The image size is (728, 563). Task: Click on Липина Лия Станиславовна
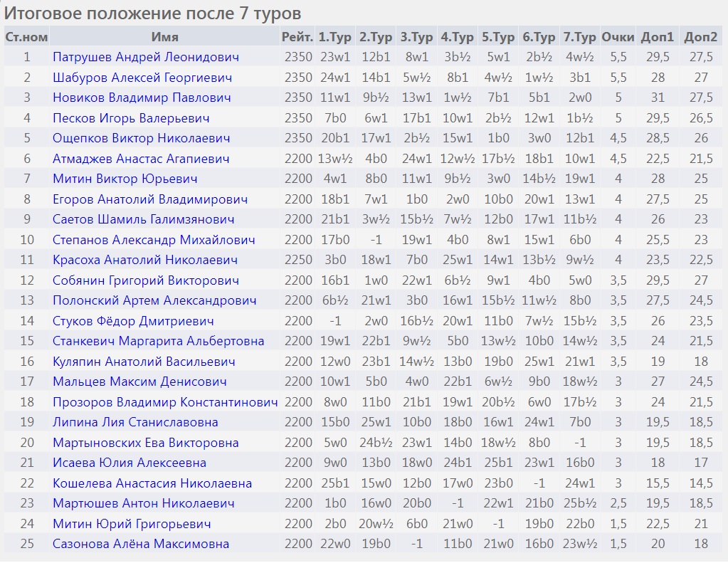[135, 422]
